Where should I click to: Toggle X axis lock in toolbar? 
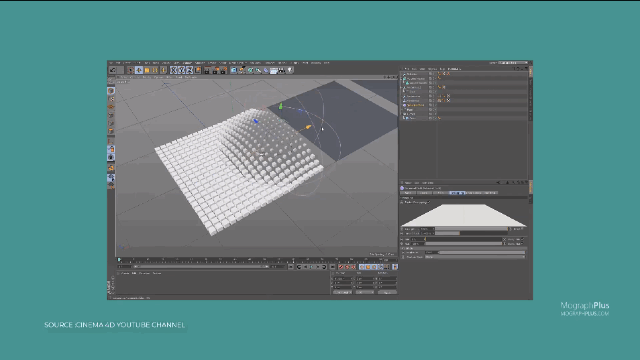point(174,70)
